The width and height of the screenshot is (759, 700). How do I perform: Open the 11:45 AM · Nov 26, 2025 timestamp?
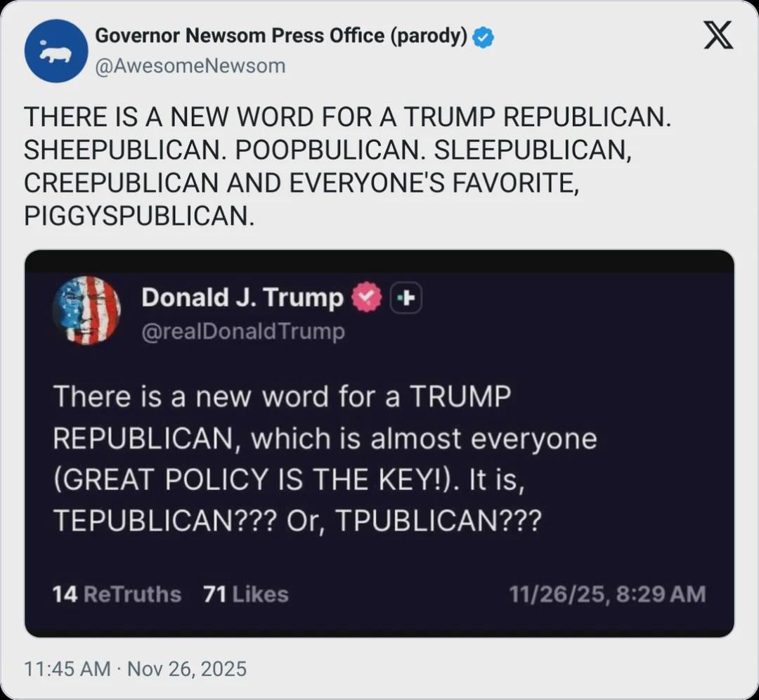(136, 668)
